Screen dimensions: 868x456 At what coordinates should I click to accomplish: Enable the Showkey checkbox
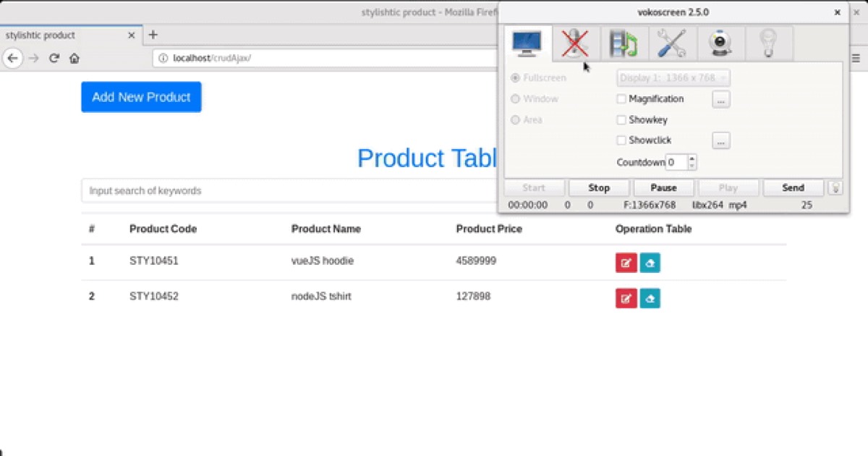(x=621, y=120)
